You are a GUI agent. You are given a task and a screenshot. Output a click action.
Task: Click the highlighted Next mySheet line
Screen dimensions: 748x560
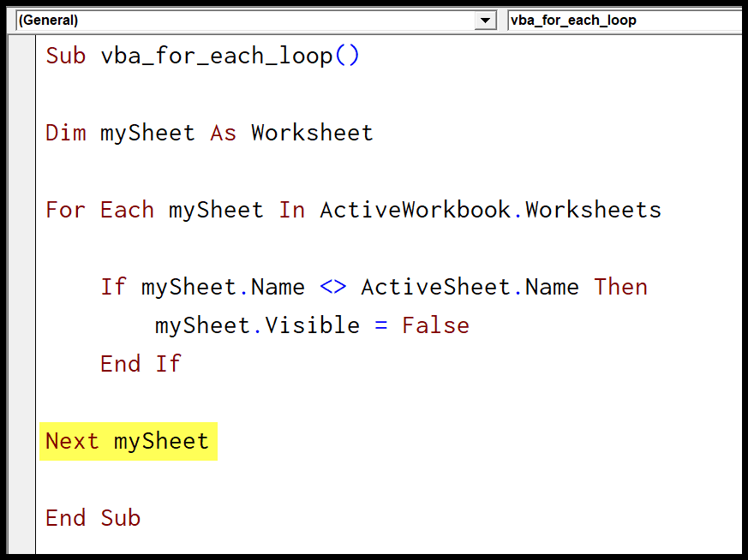[129, 441]
